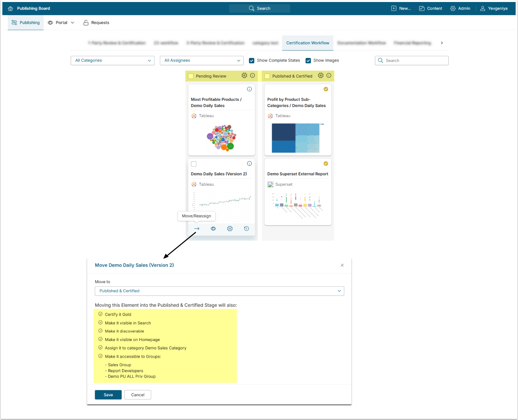Show Published & Certified stage info icon
The height and width of the screenshot is (420, 518).
pos(329,76)
